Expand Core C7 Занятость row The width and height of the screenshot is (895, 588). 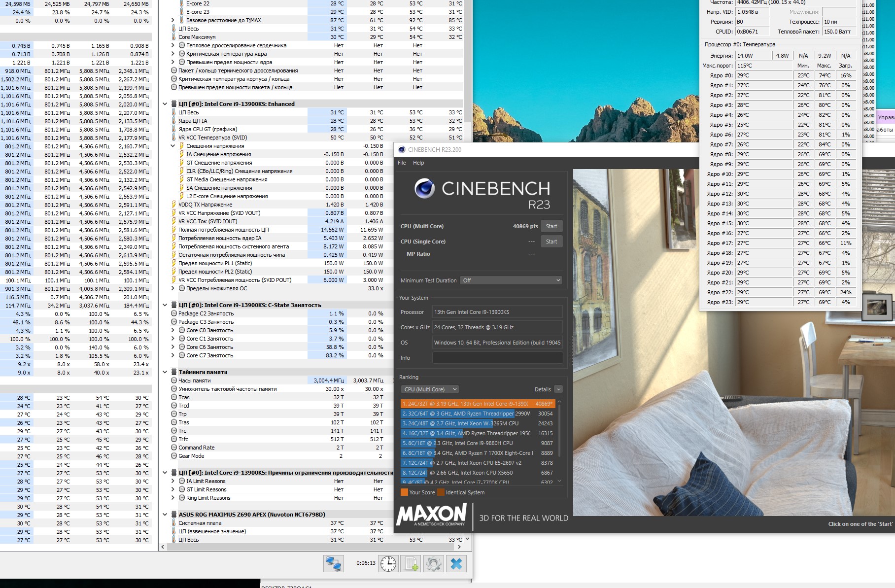tap(173, 355)
